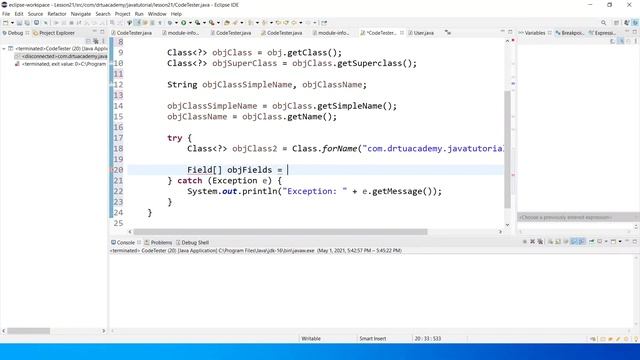Switch to the Expressions tab
Image resolution: width=640 pixels, height=360 pixels.
[x=602, y=33]
